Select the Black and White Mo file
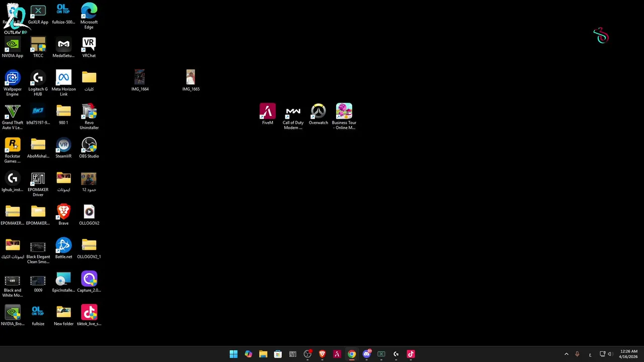This screenshot has width=644, height=362. point(13,285)
